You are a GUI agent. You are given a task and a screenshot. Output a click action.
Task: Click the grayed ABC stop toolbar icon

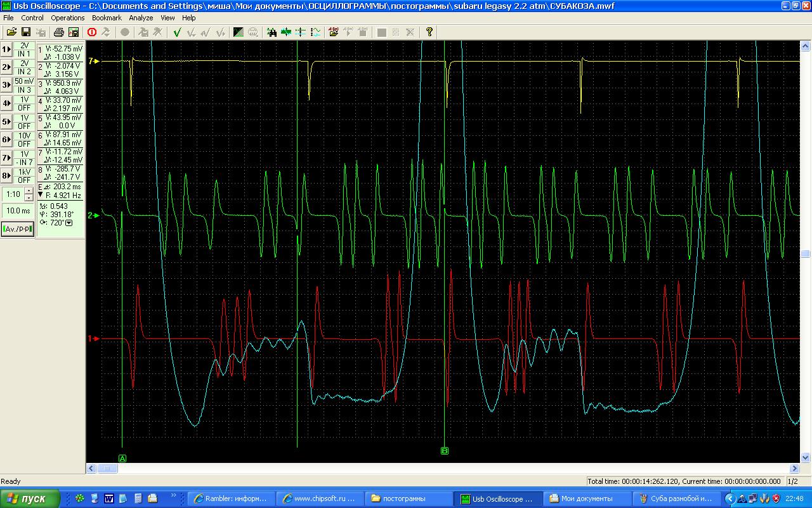click(363, 32)
